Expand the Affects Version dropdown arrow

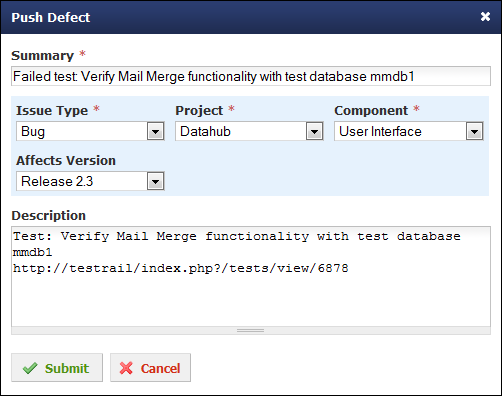click(x=155, y=181)
